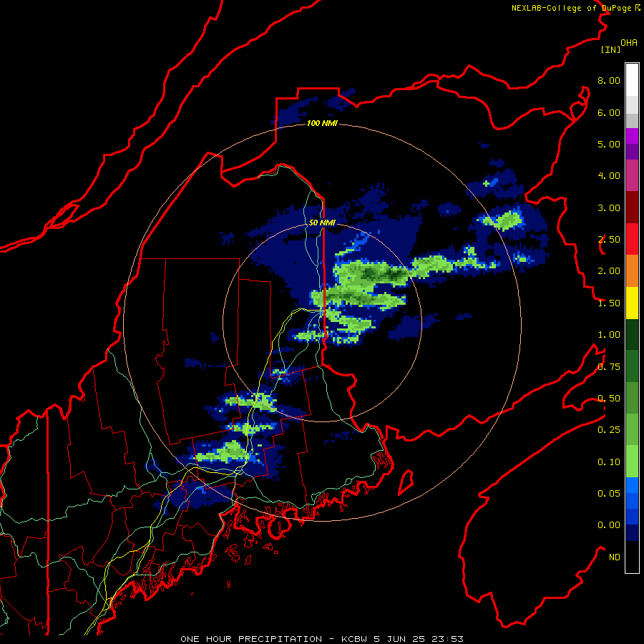
Task: Pick the black ND swatch in legend
Action: 632,557
